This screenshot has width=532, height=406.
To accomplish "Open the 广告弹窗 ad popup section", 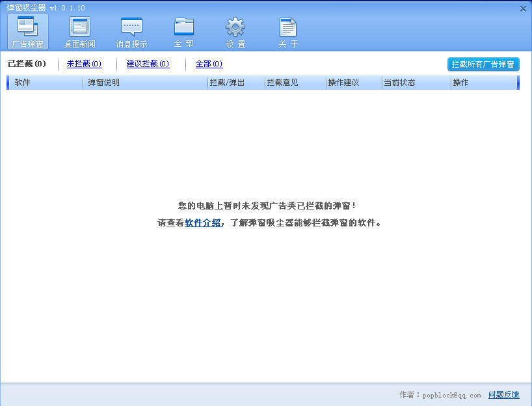I will pos(28,32).
